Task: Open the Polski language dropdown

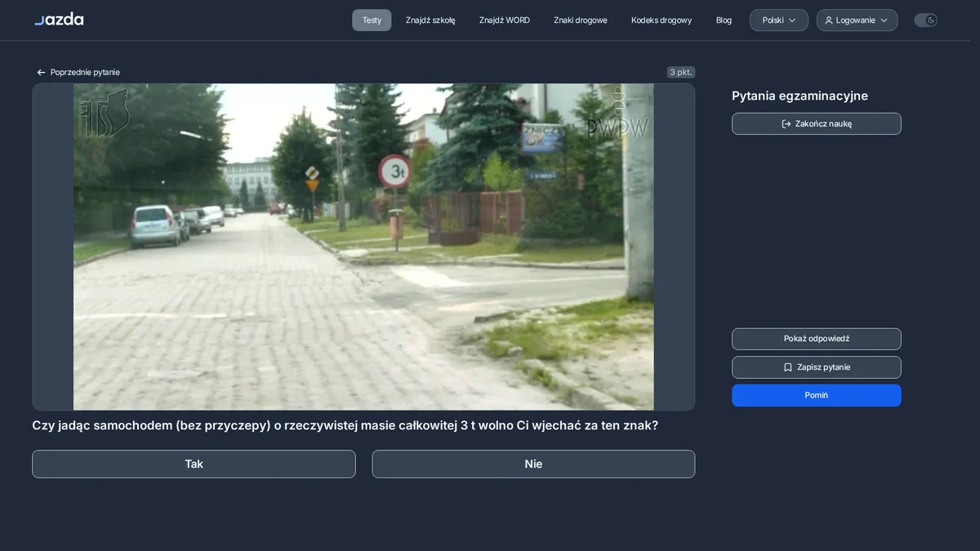Action: point(779,20)
